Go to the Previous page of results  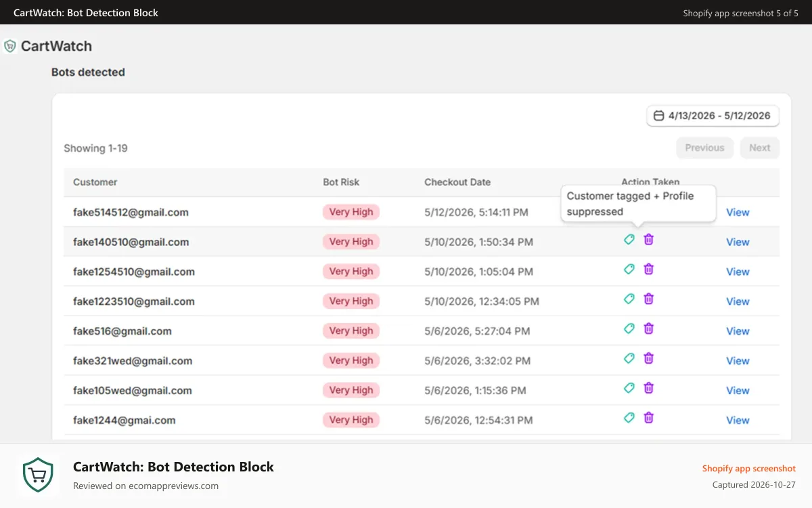[704, 148]
